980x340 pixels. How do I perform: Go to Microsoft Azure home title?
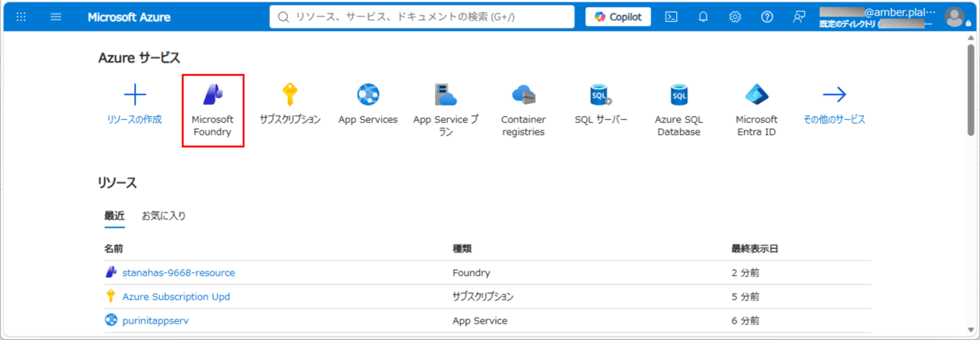point(129,17)
